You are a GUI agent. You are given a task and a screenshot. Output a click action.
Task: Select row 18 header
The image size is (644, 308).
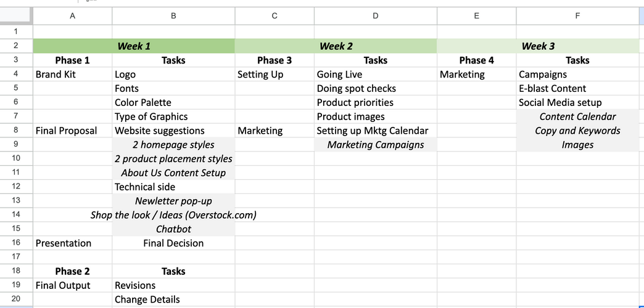coord(16,271)
